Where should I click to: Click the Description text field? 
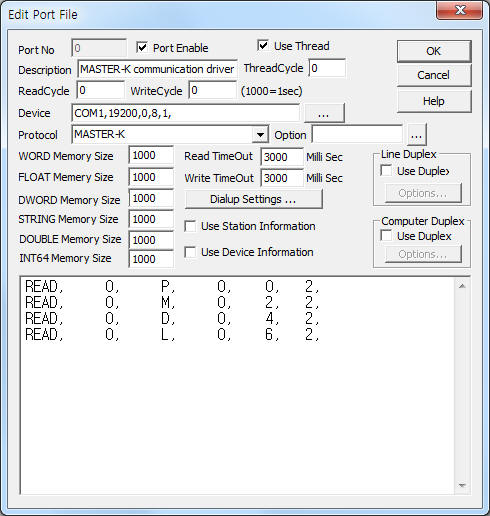coord(157,69)
